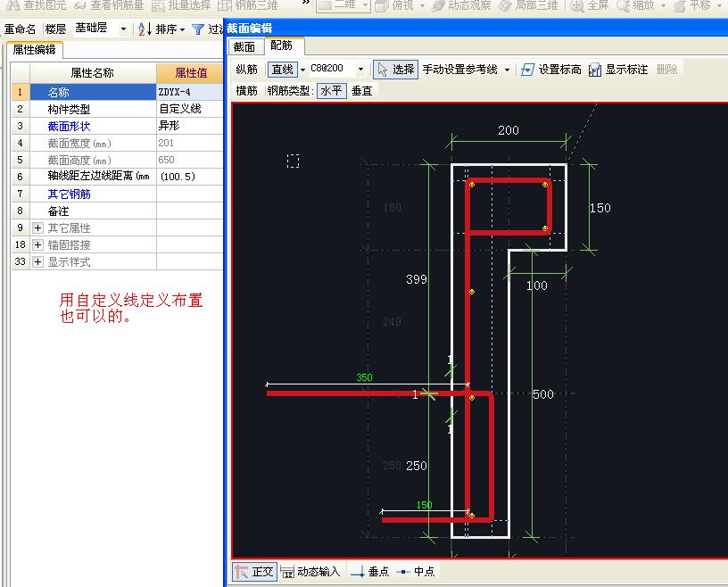Click the 俯视 view cube icon
This screenshot has width=728, height=587.
[382, 5]
